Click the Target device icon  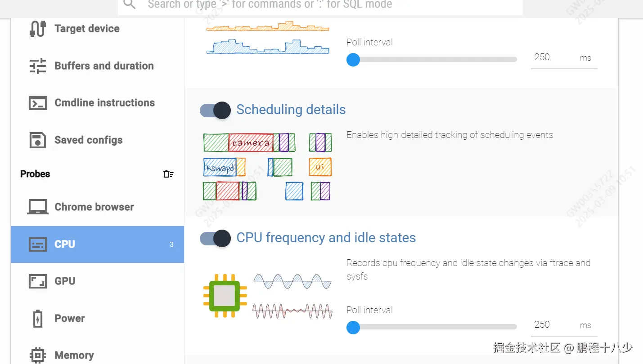coord(38,29)
